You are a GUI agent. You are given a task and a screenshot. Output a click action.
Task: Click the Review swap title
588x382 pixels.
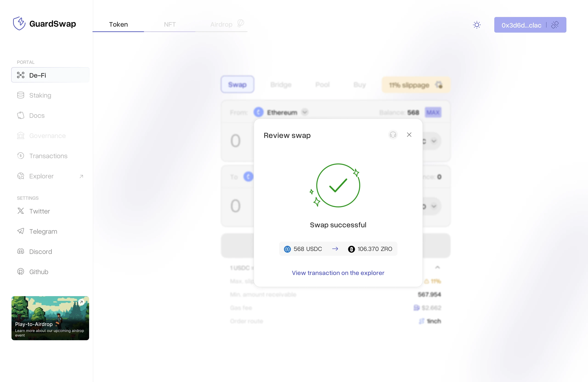[287, 135]
